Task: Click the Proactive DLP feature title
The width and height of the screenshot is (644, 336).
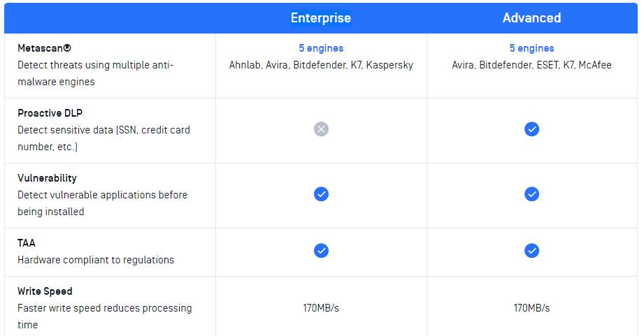Action: tap(50, 113)
